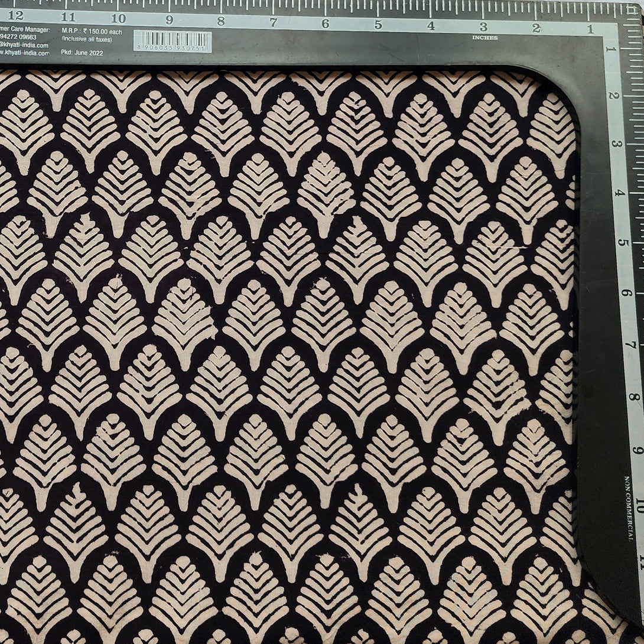Screen dimensions: 644x644
Task: Click the khyati-india.com website address
Action: 24,53
